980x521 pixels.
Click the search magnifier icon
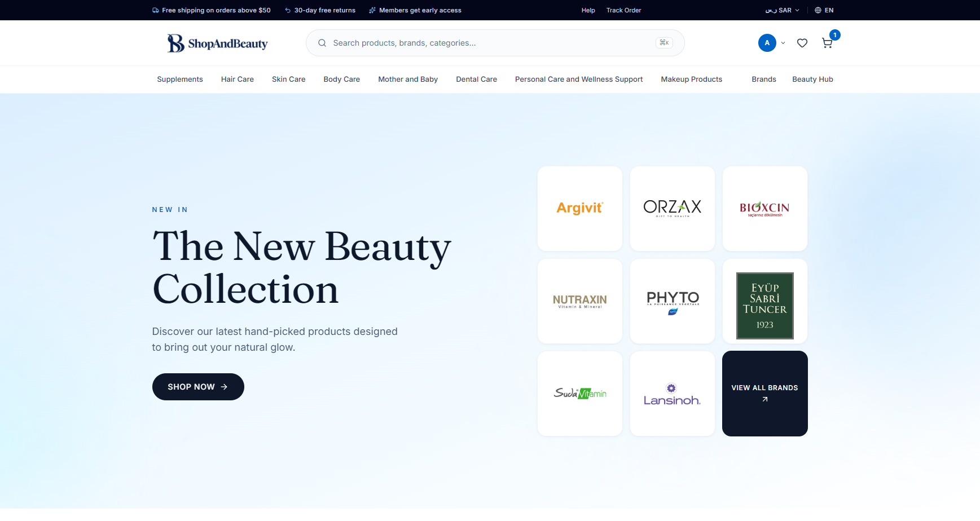click(x=322, y=43)
